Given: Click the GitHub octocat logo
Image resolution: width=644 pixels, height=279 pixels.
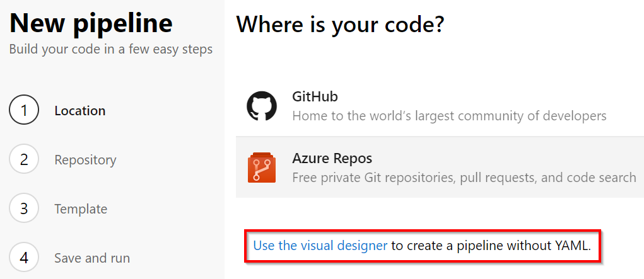Looking at the screenshot, I should (262, 106).
